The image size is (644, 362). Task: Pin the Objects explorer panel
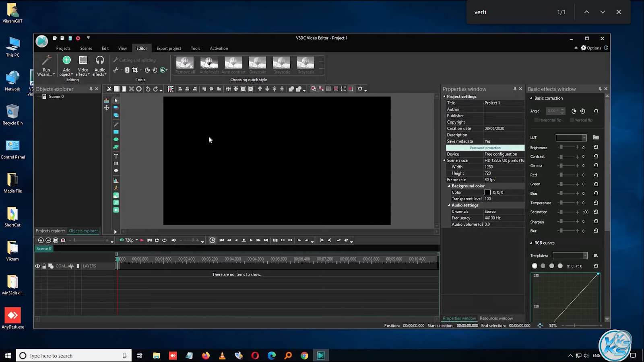point(91,89)
